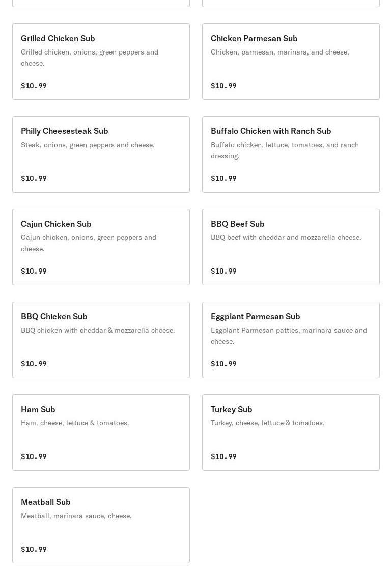Open the BBQ Beef Sub card
The width and height of the screenshot is (392, 566).
pyautogui.click(x=291, y=247)
